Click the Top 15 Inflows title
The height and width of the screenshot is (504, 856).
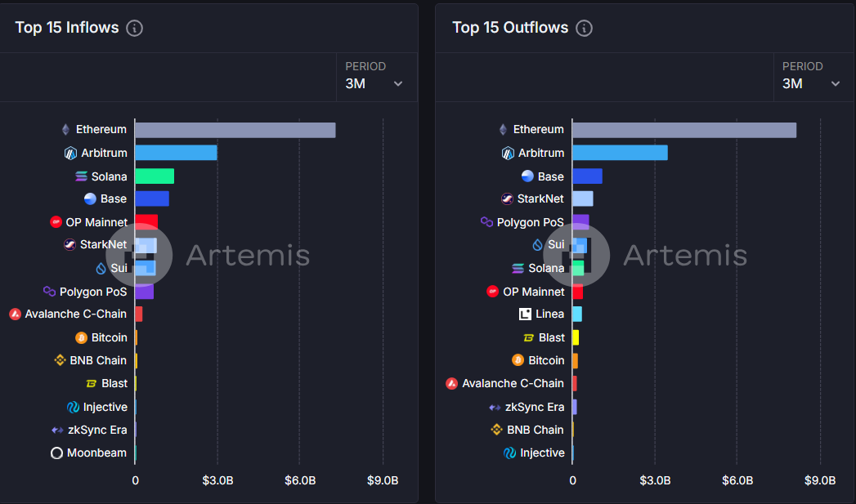[x=66, y=27]
